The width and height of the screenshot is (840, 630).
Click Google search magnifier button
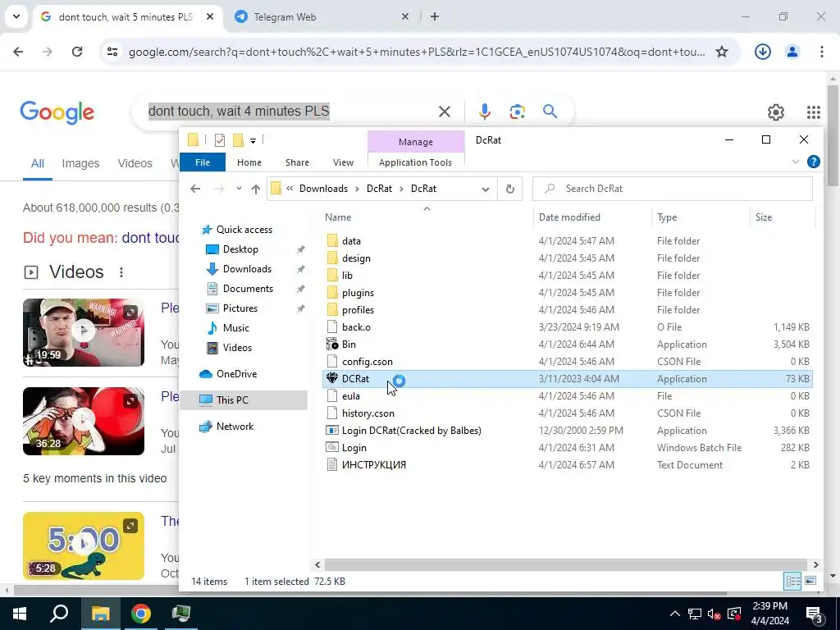coord(550,112)
